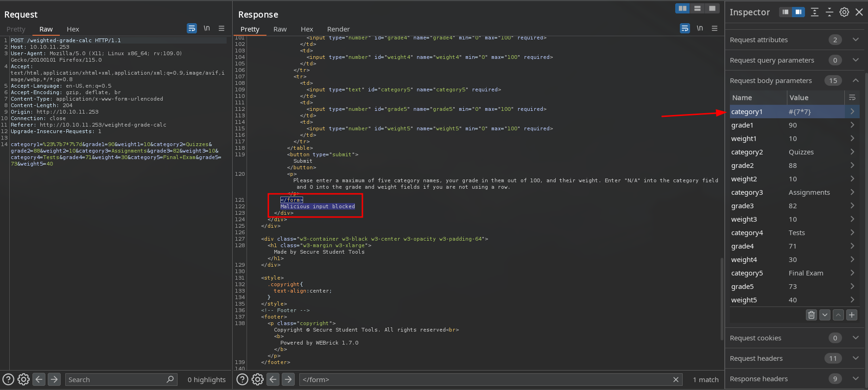The height and width of the screenshot is (390, 868).
Task: Go to previous Request search match
Action: click(x=39, y=379)
